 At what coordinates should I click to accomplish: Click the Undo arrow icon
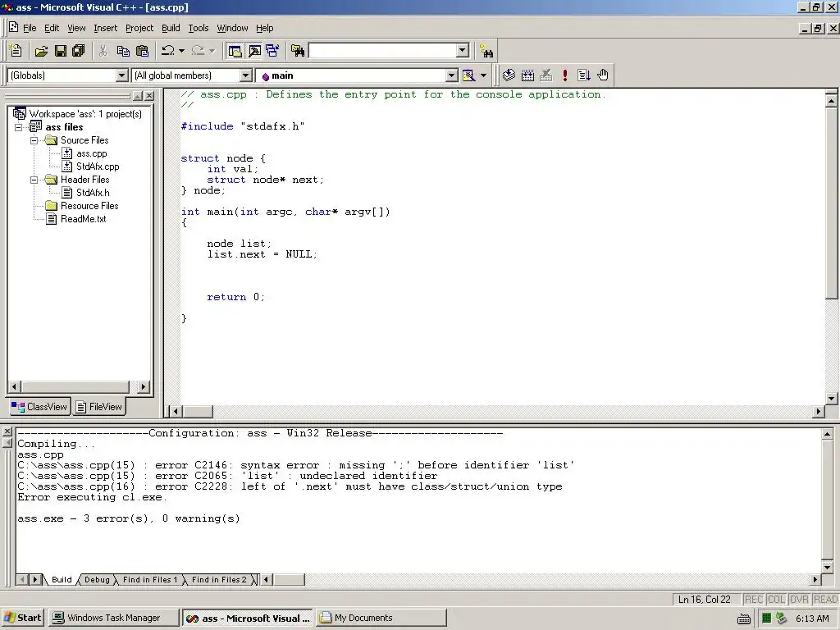[x=167, y=51]
